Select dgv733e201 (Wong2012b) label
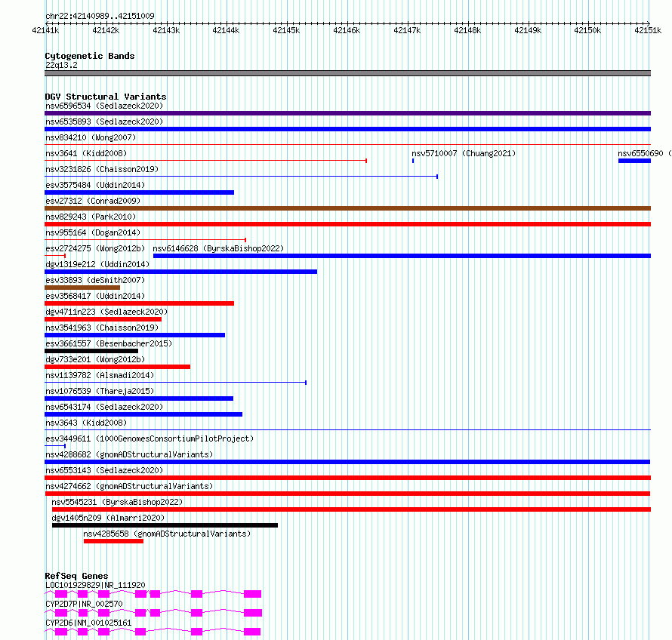The width and height of the screenshot is (672, 640). click(x=95, y=359)
